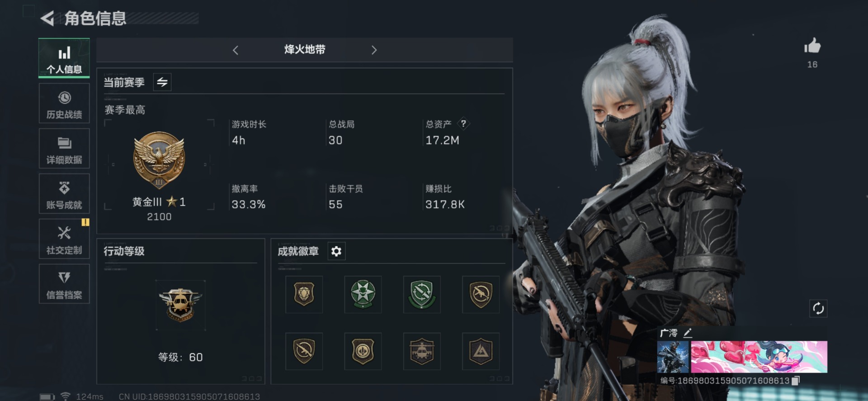This screenshot has width=868, height=401.
Task: Edit the nickname with the pencil icon
Action: pos(688,333)
